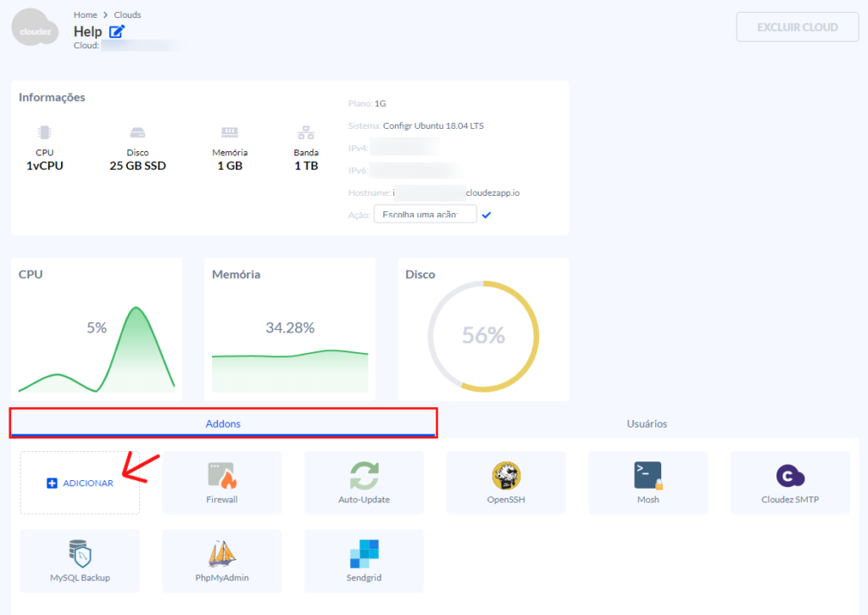
Task: Click the Cloudez SMTP addon icon
Action: point(790,476)
